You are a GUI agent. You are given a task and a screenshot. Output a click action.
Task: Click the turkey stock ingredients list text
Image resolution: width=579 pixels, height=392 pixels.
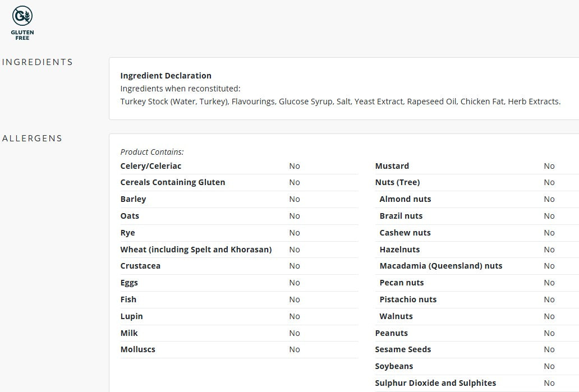(340, 102)
